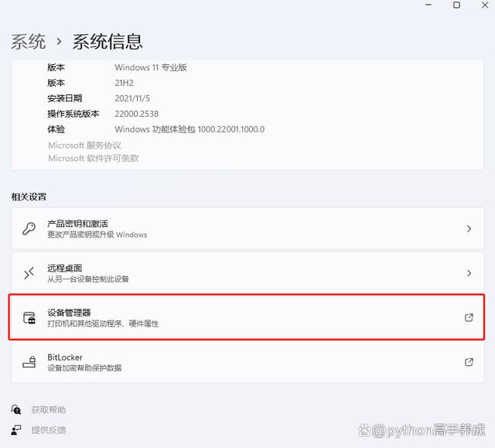This screenshot has height=448, width=495.
Task: Click 更改产品密钥或升级 Windows description
Action: tap(97, 235)
